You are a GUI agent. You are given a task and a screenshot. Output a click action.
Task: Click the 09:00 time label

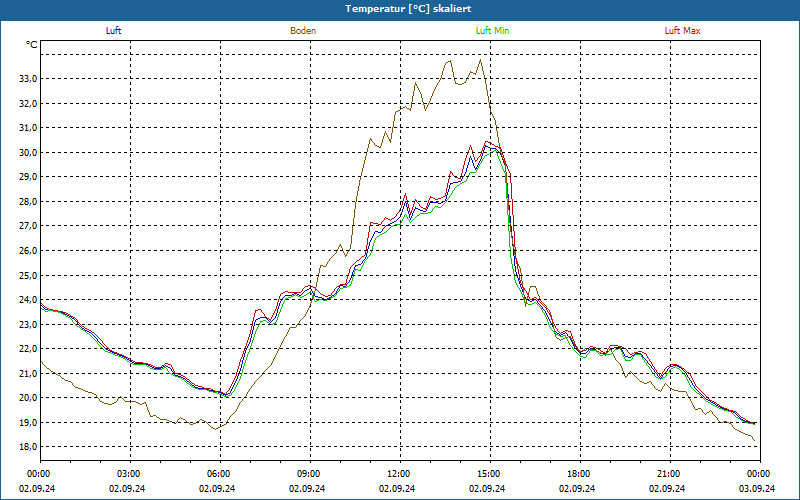[x=310, y=474]
